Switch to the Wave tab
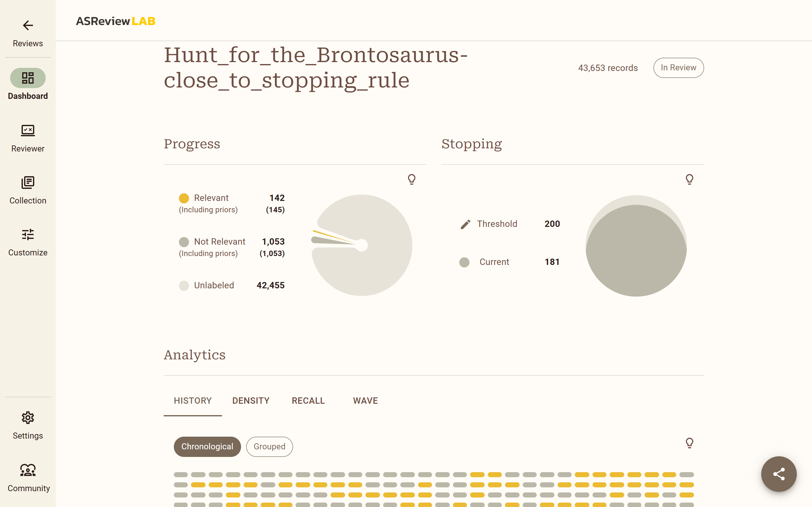This screenshot has height=507, width=812. (x=365, y=401)
